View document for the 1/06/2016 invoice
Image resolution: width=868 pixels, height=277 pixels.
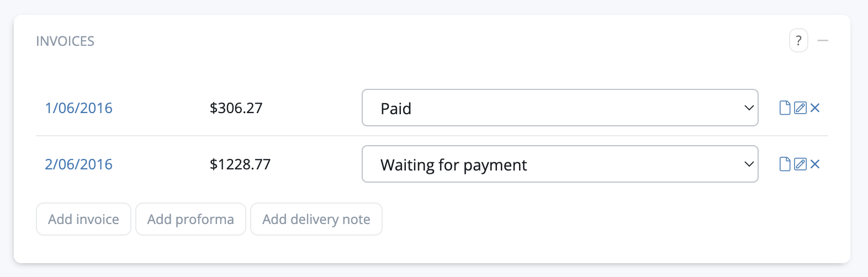coord(785,108)
